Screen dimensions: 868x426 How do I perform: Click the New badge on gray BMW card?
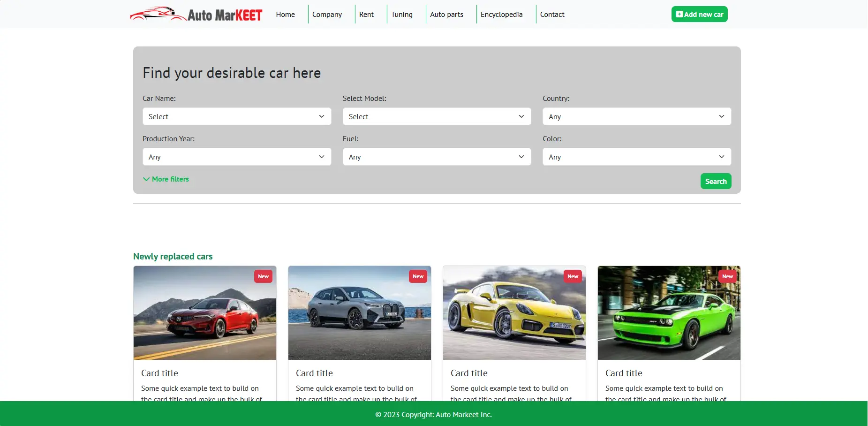tap(418, 276)
